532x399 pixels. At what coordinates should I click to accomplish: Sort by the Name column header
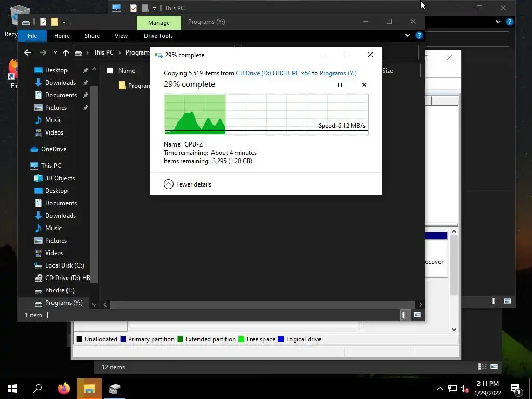coord(127,71)
